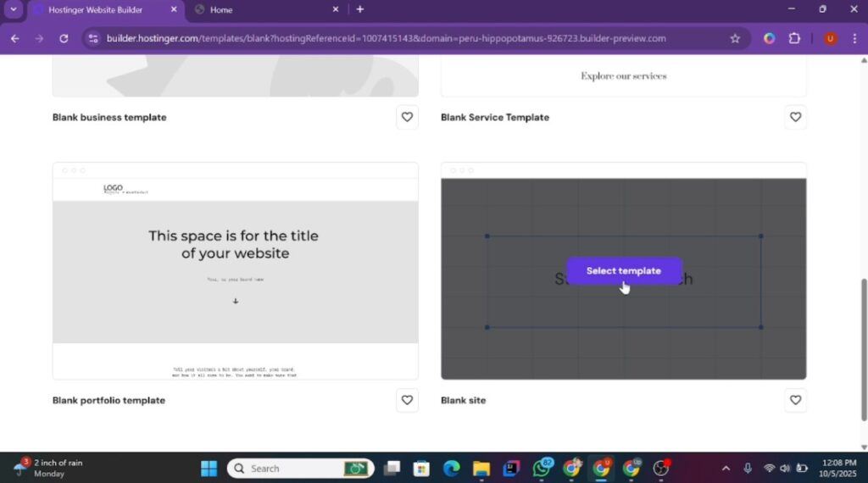The height and width of the screenshot is (483, 868).
Task: Go back to the previous page
Action: click(x=15, y=38)
